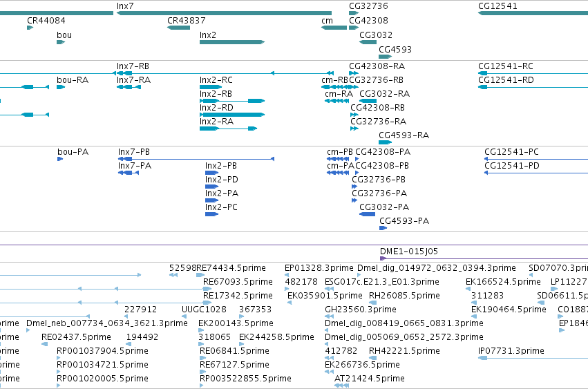Select EST RE17342.5prime
This screenshot has height=389, width=588.
coord(238,296)
